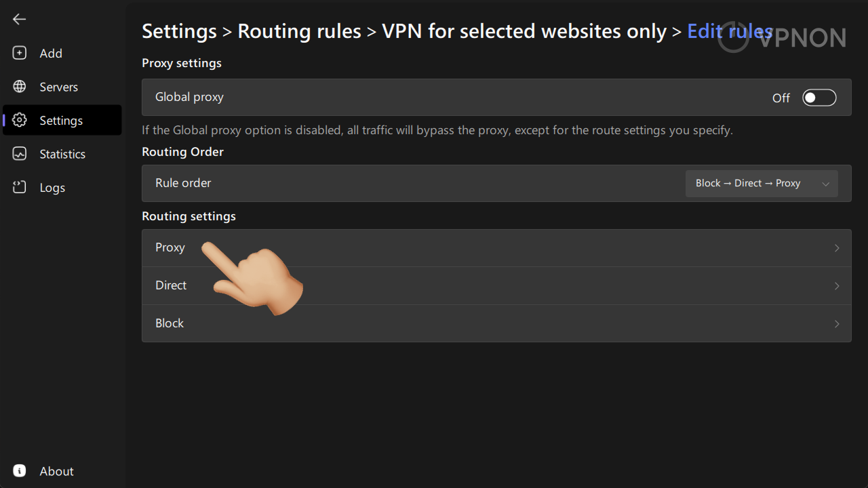The height and width of the screenshot is (488, 868).
Task: Go to Routing rules via the breadcrumb
Action: point(299,31)
